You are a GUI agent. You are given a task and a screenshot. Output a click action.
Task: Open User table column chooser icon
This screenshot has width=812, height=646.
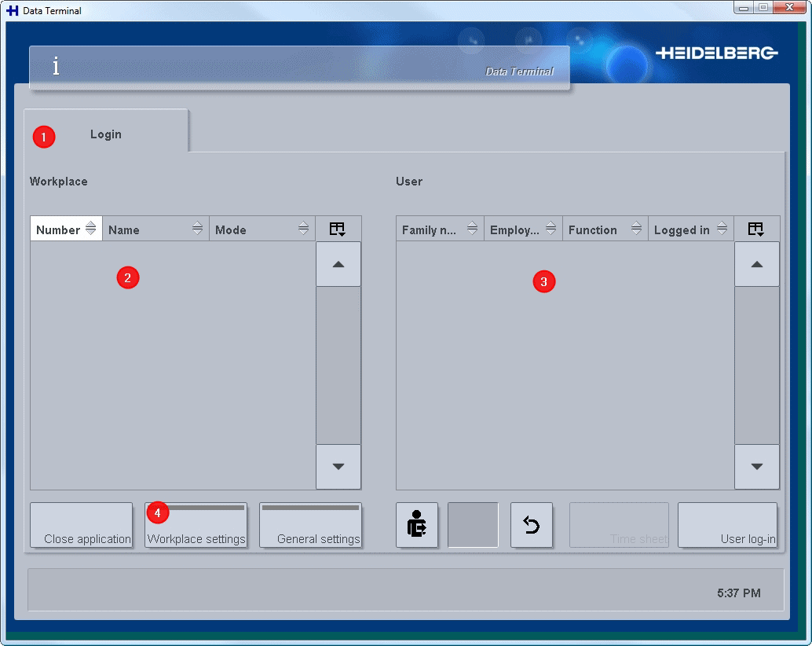coord(756,229)
